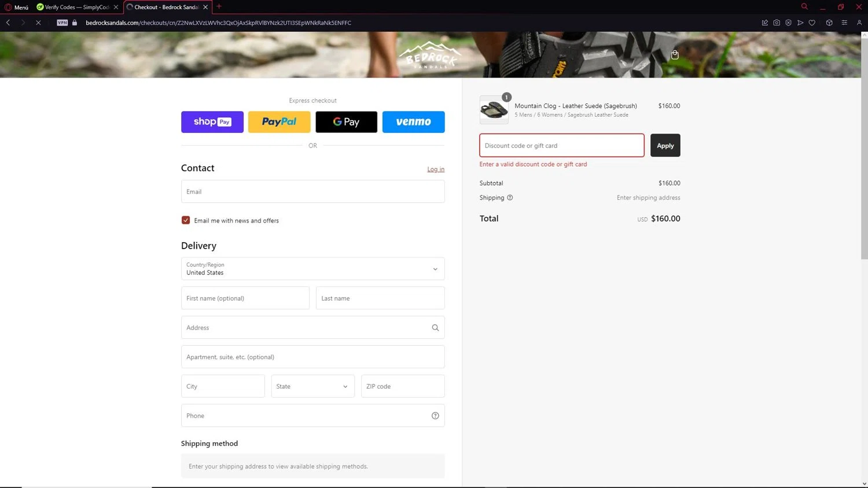Expand the Country/Region dropdown
The height and width of the screenshot is (488, 868).
point(313,269)
